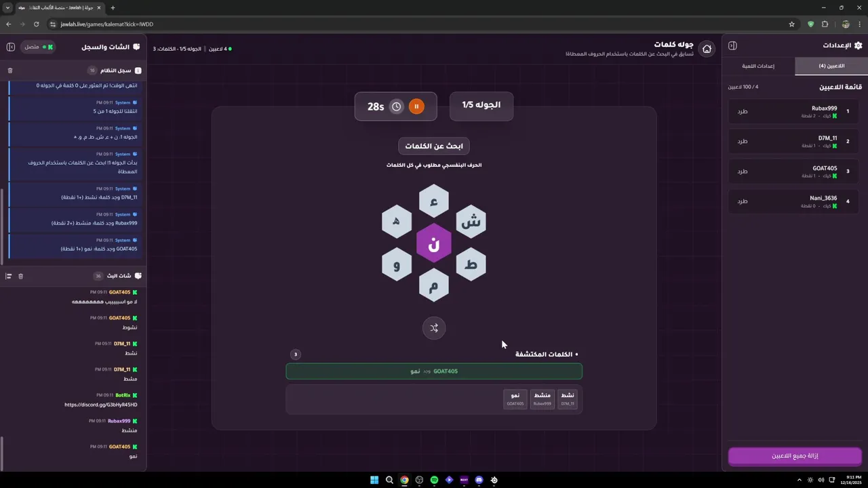Viewport: 868px width, 488px height.
Task: Click system log info icon
Action: pos(138,70)
